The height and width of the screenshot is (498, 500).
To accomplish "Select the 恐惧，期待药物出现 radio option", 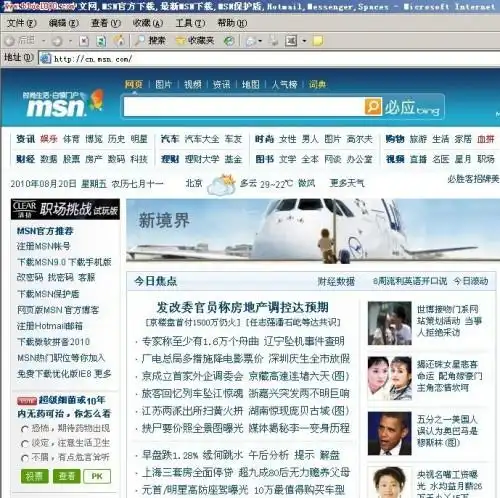I will pyautogui.click(x=25, y=429).
